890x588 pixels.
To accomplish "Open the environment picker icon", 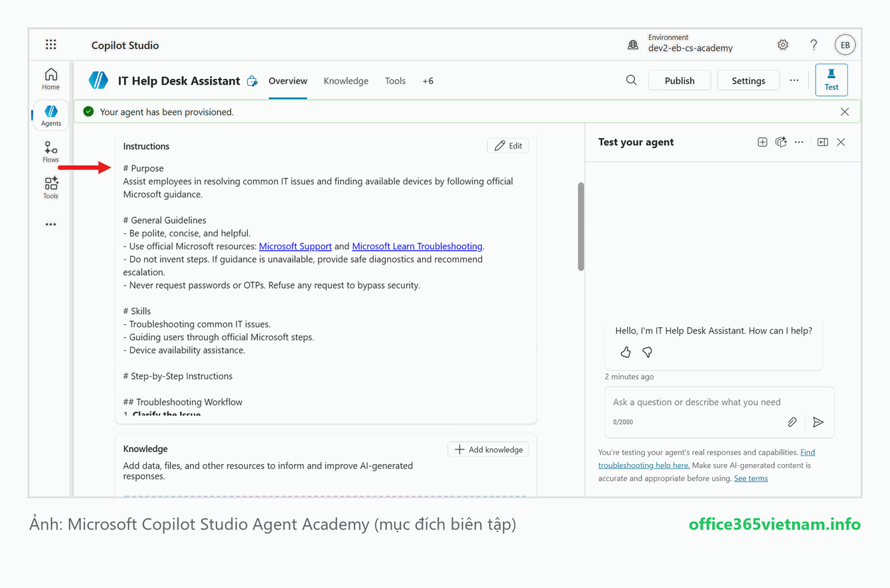I will (633, 44).
